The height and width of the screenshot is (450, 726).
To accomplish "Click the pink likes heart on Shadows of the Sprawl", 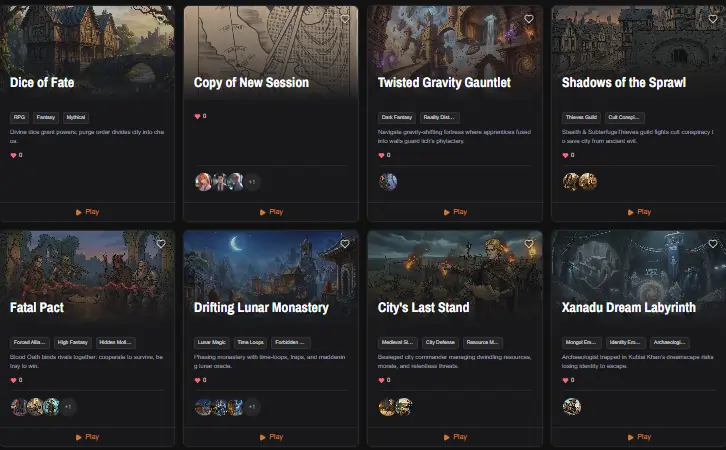I will (565, 155).
